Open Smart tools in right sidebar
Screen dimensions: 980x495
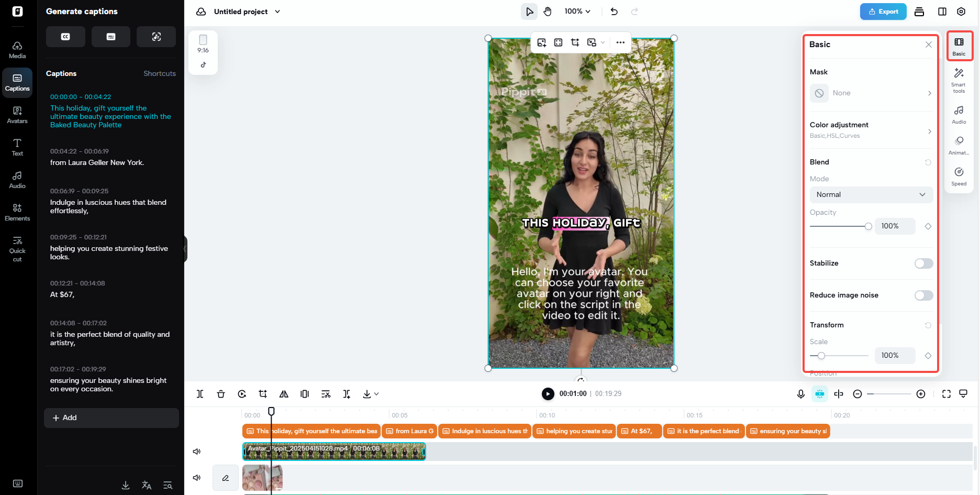(x=959, y=81)
